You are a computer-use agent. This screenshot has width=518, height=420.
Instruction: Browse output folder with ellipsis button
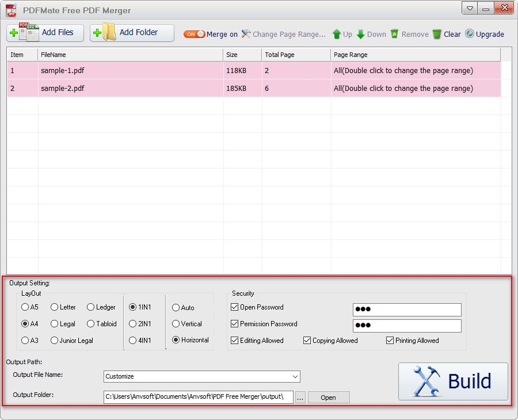pos(300,398)
